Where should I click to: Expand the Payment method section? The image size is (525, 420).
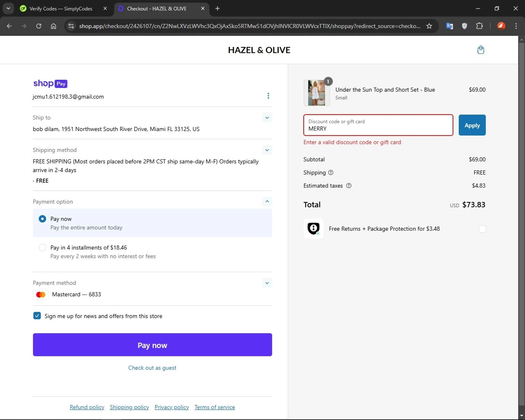pyautogui.click(x=267, y=283)
